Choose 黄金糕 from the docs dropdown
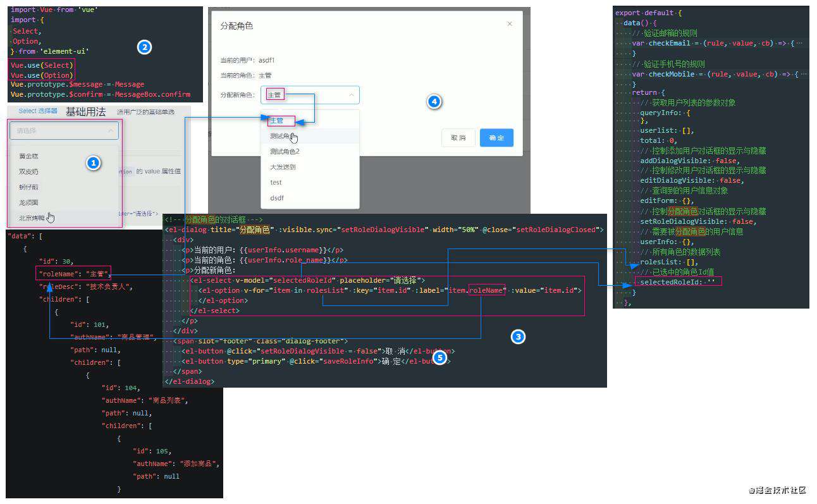Viewport: 817px width, 504px height. 28,156
